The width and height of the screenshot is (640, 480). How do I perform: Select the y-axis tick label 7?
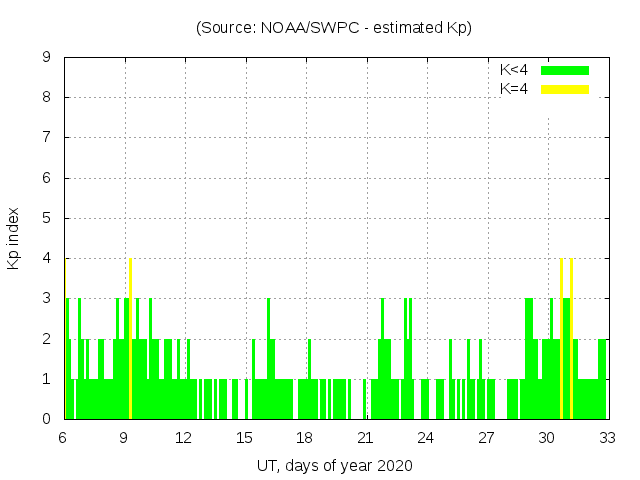(47, 137)
